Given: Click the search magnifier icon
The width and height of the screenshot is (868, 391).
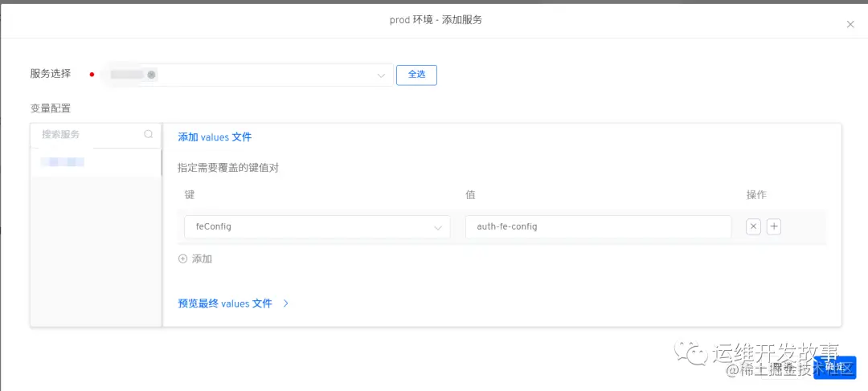Looking at the screenshot, I should tap(149, 134).
